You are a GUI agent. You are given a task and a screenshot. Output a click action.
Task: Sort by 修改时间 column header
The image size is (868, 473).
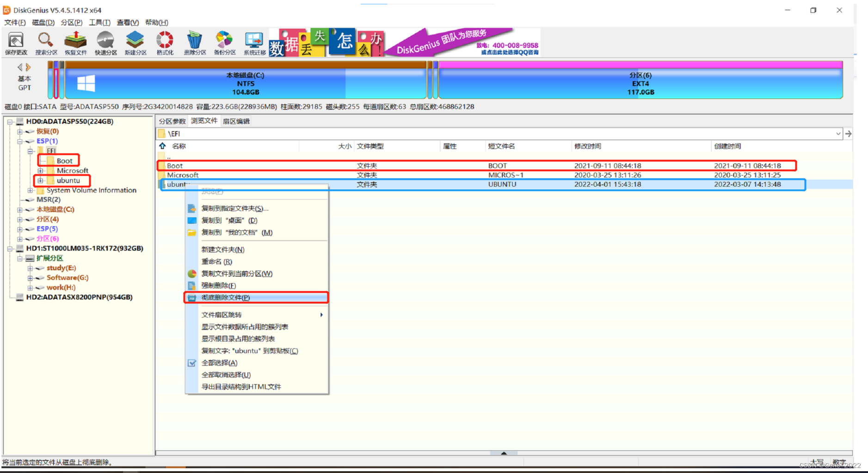640,146
